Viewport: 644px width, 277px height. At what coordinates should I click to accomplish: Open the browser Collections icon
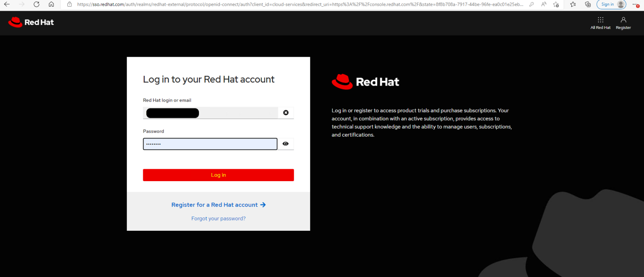coord(588,4)
